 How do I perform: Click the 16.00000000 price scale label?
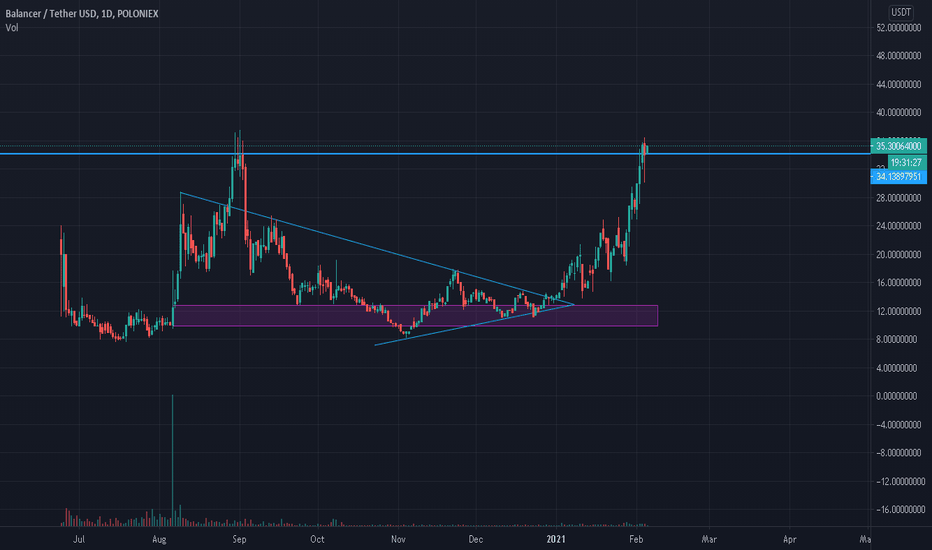pos(898,282)
